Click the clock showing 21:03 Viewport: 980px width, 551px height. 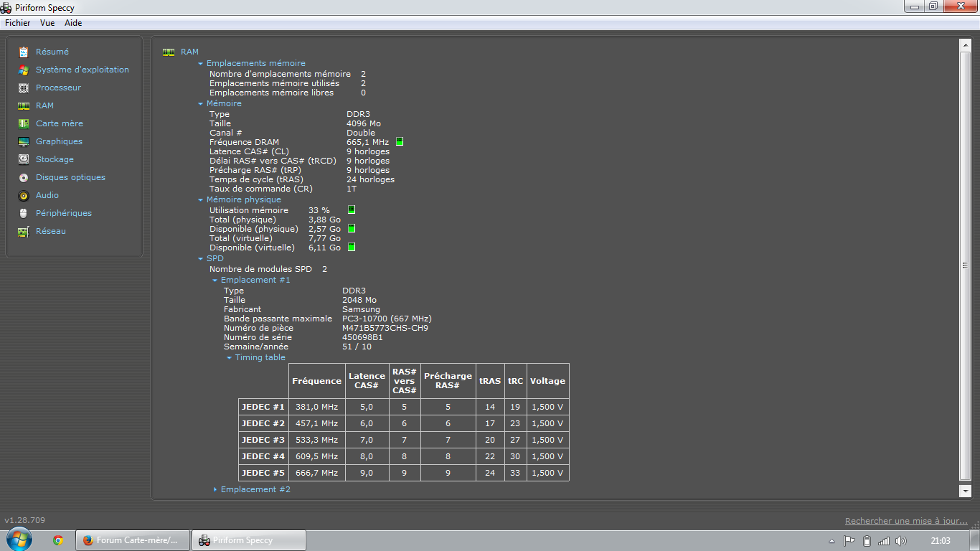click(x=941, y=541)
